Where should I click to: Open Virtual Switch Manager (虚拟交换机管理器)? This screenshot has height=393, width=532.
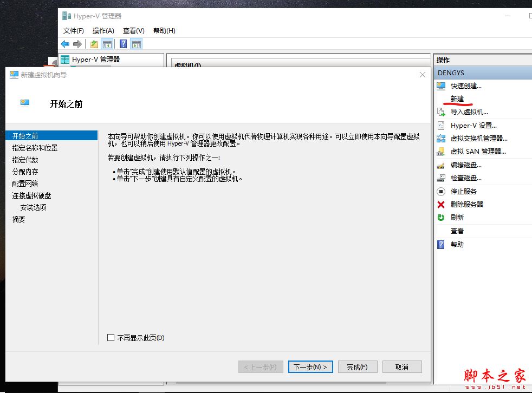click(x=478, y=138)
